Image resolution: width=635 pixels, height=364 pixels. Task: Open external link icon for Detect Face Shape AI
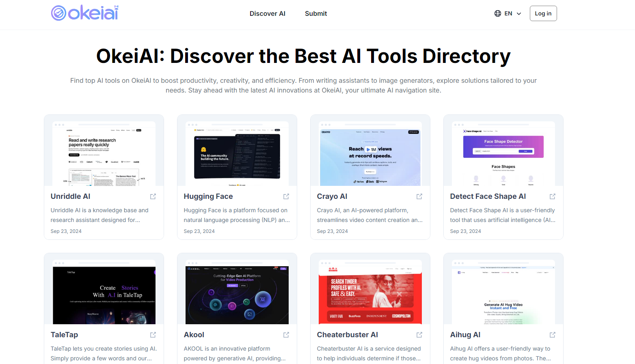pos(553,196)
